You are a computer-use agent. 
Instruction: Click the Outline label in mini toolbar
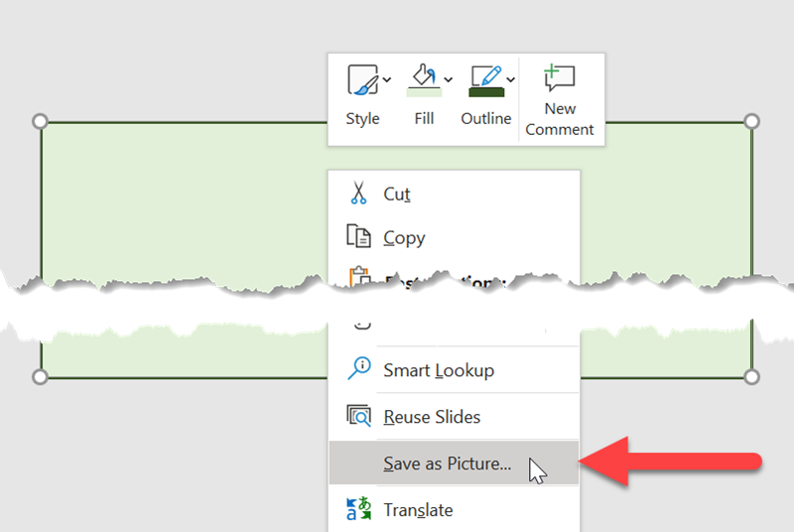tap(486, 118)
